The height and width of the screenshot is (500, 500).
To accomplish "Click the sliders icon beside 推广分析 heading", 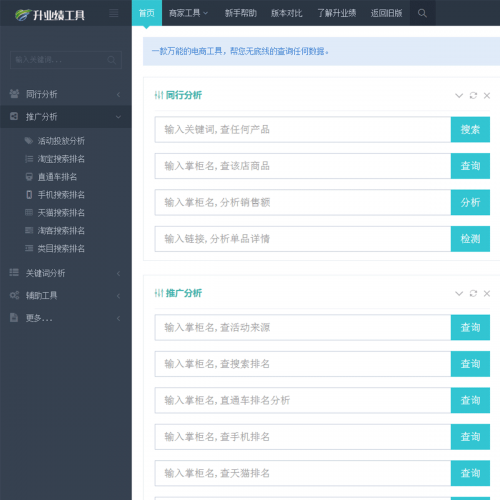I will tap(159, 293).
